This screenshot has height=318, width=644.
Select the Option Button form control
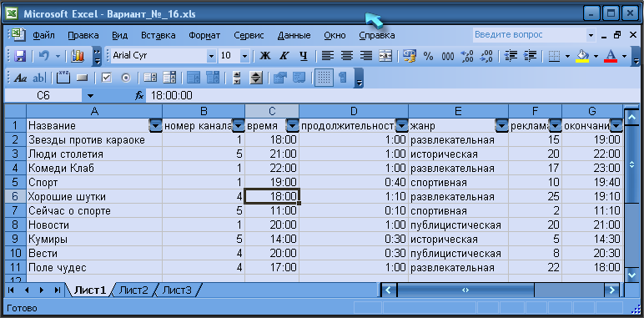126,78
